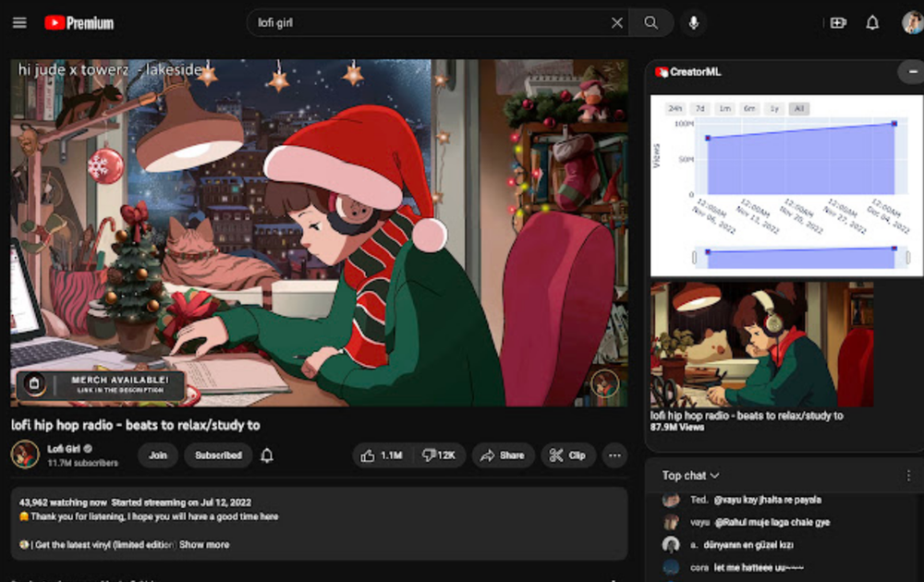Click the 87.9M Views text

(x=677, y=427)
